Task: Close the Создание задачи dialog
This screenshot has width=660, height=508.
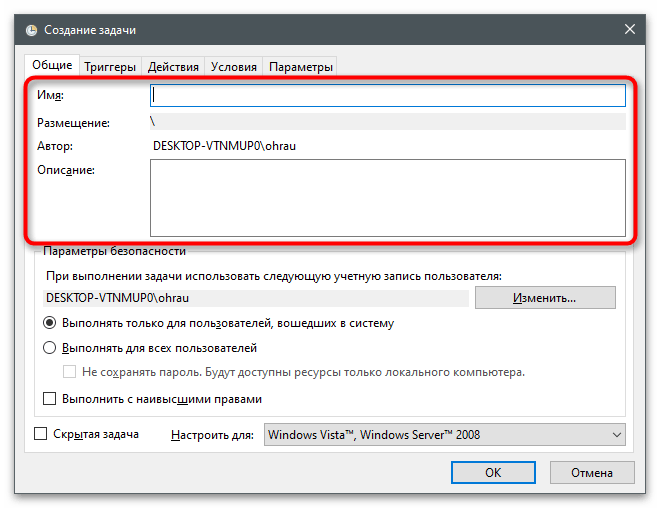Action: pos(629,29)
